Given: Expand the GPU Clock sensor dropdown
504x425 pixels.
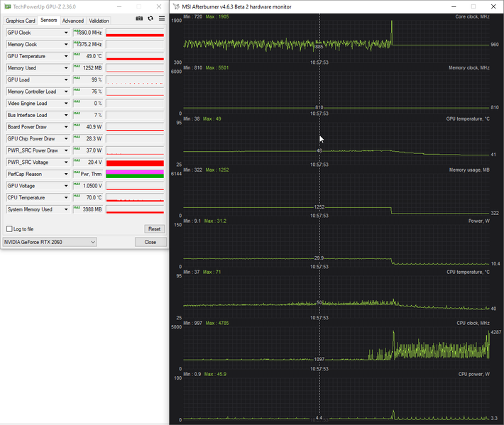Looking at the screenshot, I should [66, 33].
